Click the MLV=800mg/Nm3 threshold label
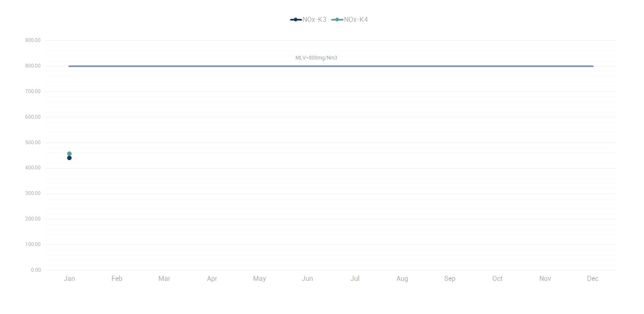This screenshot has width=644, height=314. 316,58
